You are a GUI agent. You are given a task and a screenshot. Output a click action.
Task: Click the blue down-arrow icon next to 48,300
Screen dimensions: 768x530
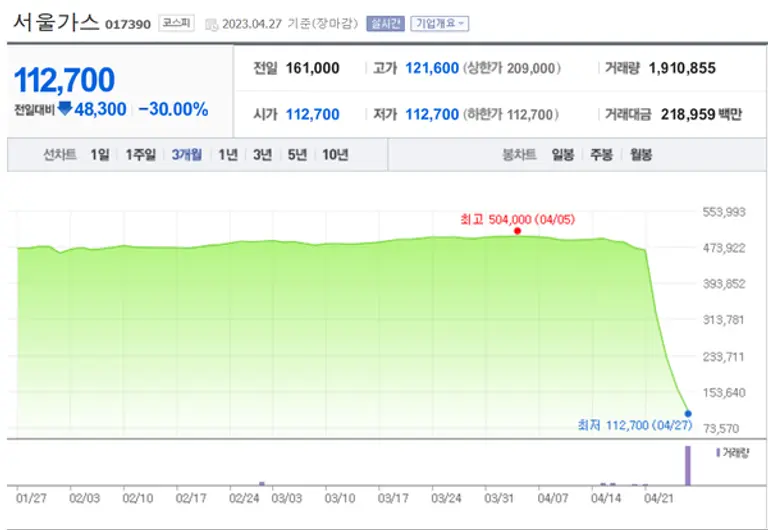pyautogui.click(x=65, y=109)
